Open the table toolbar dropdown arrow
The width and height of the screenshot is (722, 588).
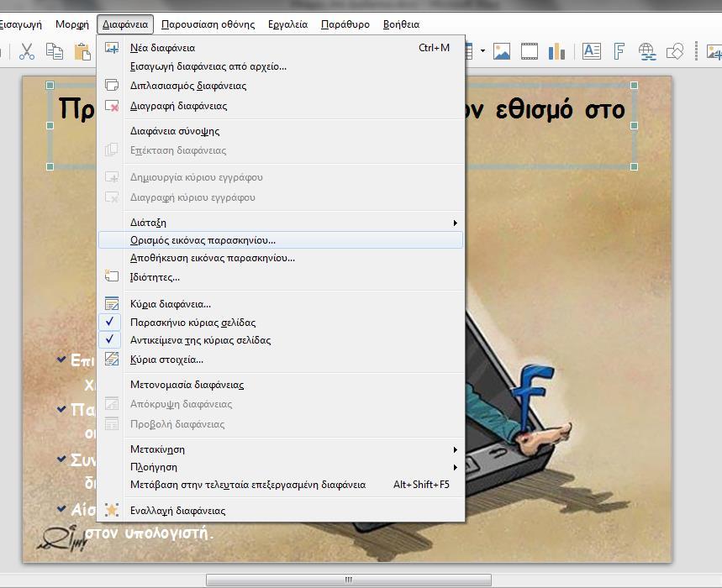point(482,51)
